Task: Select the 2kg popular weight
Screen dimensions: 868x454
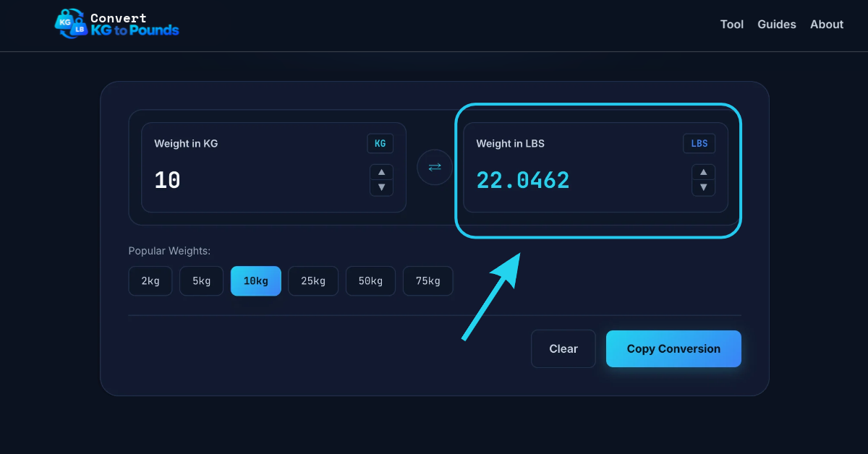Action: 150,281
